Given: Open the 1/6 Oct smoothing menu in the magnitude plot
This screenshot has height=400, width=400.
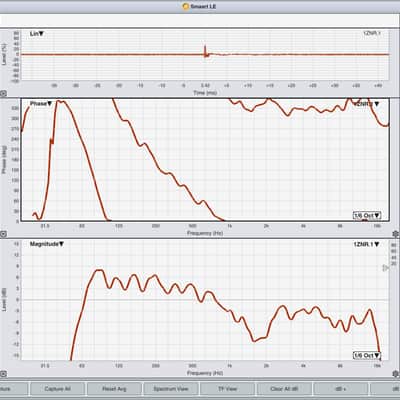Looking at the screenshot, I should coord(367,355).
